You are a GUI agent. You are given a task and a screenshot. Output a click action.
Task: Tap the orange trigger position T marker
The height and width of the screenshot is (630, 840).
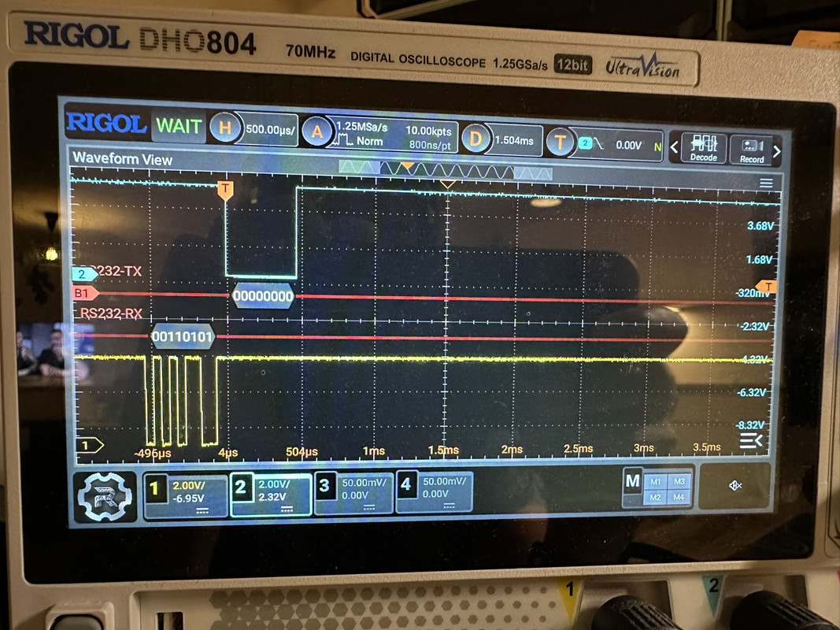point(225,190)
